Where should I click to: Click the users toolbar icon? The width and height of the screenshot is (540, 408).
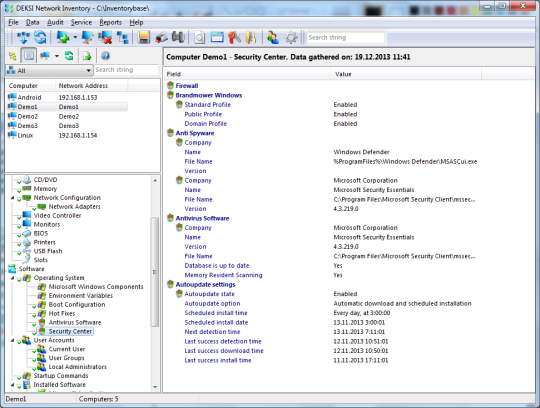(273, 37)
